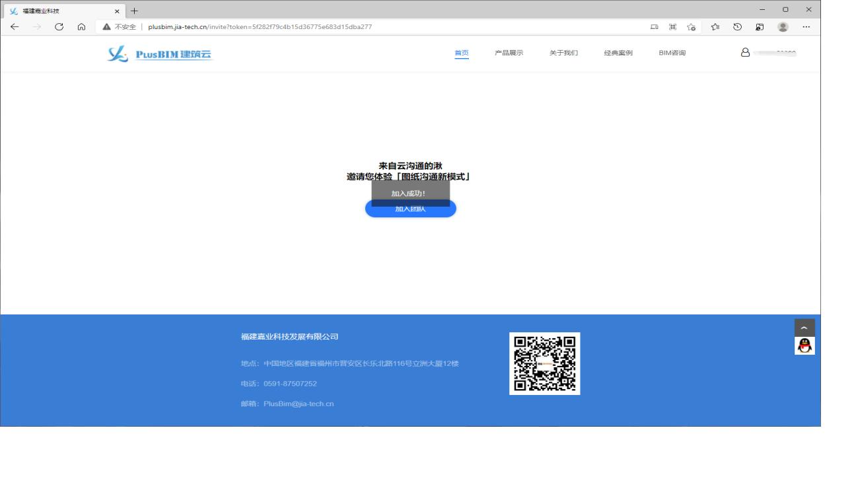Go to the browser home page icon
Screen dimensions: 858x504
point(81,27)
